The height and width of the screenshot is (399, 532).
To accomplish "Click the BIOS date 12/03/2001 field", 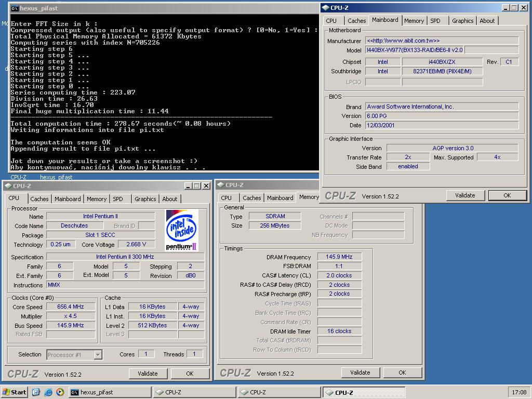I will 442,125.
